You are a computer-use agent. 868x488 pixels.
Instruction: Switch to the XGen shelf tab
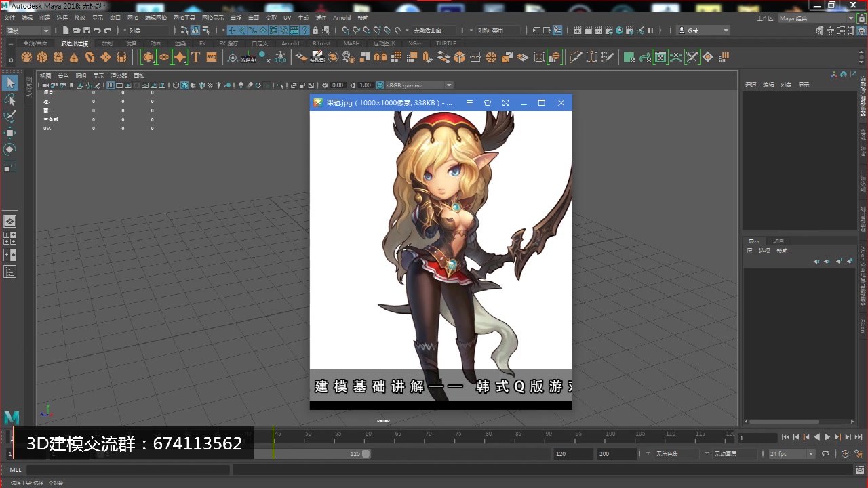(415, 43)
